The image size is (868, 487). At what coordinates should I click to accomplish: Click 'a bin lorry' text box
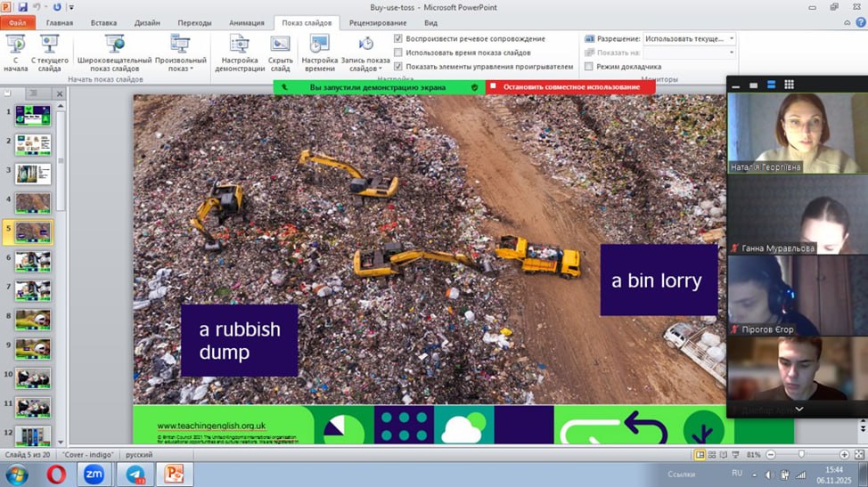[x=659, y=280]
